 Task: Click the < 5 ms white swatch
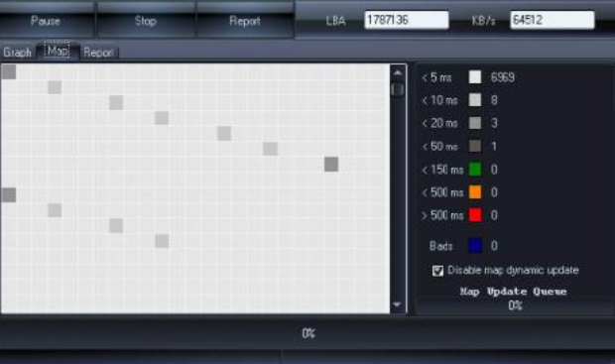[475, 77]
